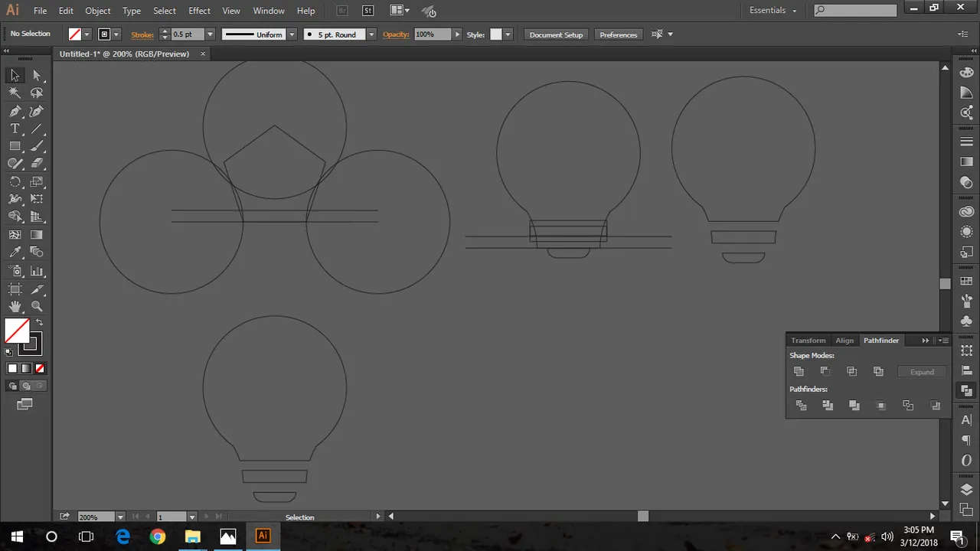Choose the Column Graph tool
Screen dimensions: 980x551
pos(37,271)
